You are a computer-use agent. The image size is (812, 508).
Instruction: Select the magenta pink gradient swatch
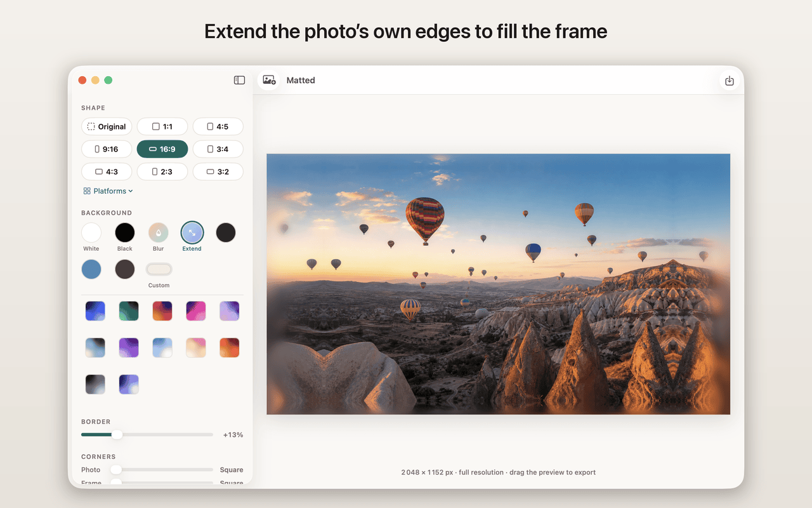click(x=196, y=311)
